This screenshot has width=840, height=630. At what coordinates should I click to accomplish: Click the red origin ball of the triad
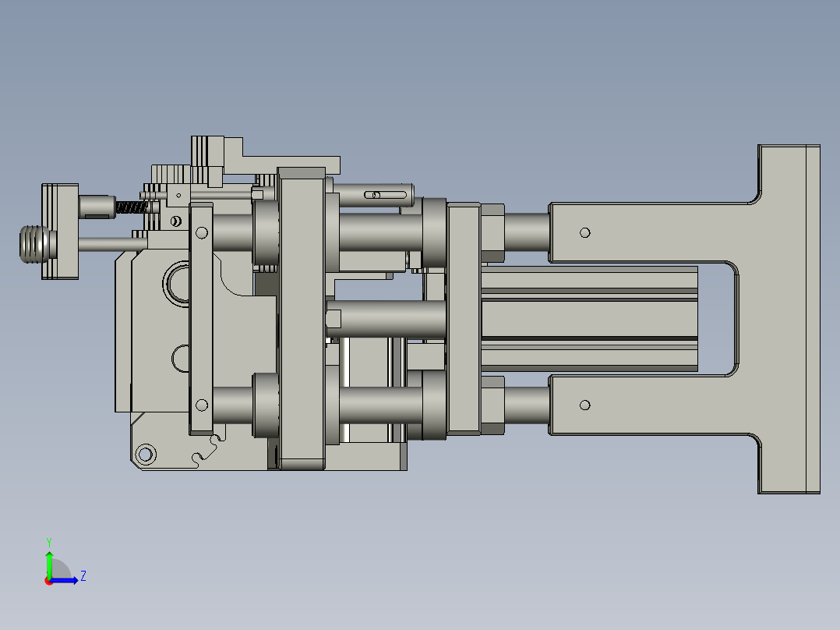[x=49, y=581]
